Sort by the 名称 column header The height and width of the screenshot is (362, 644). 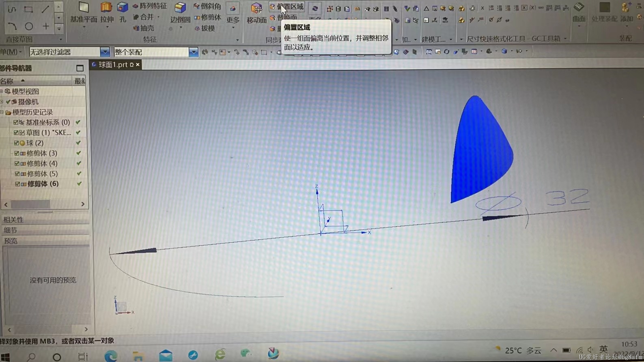click(x=36, y=81)
